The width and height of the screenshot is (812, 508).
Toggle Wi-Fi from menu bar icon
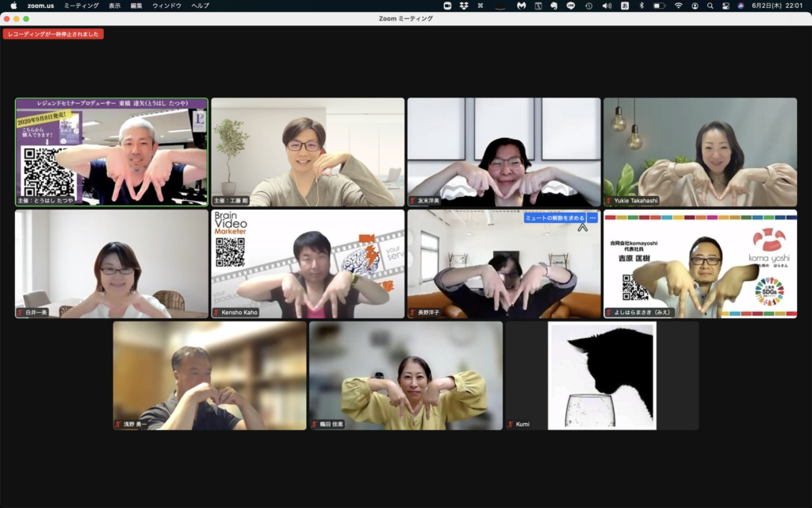[678, 6]
